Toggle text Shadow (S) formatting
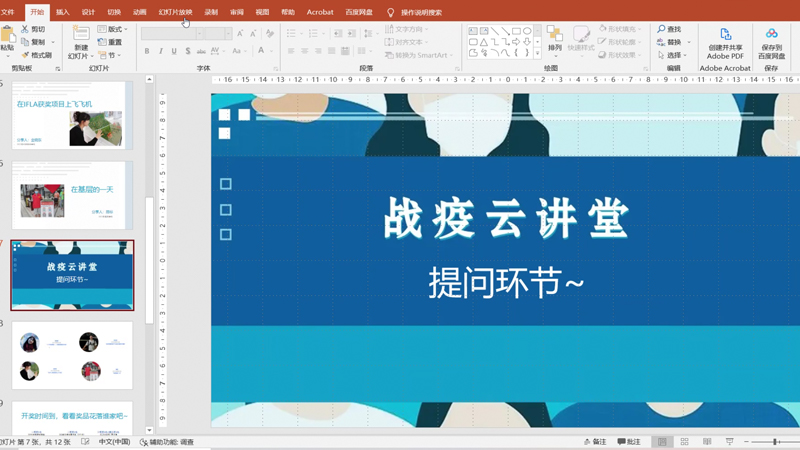The height and width of the screenshot is (450, 800). (x=188, y=51)
